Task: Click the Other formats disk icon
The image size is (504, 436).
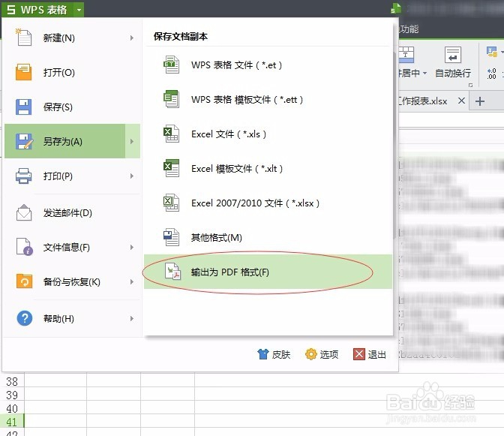Action: coord(171,237)
